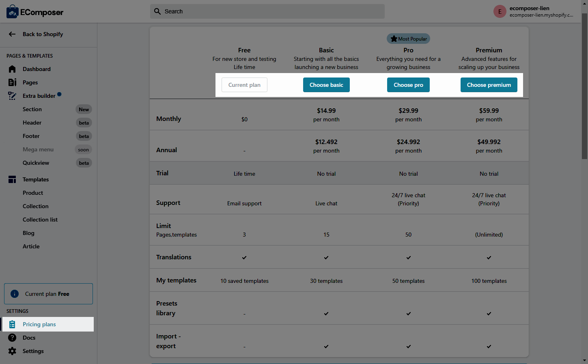Click the Import-export checkmark under Premium
This screenshot has height=364, width=588.
489,347
